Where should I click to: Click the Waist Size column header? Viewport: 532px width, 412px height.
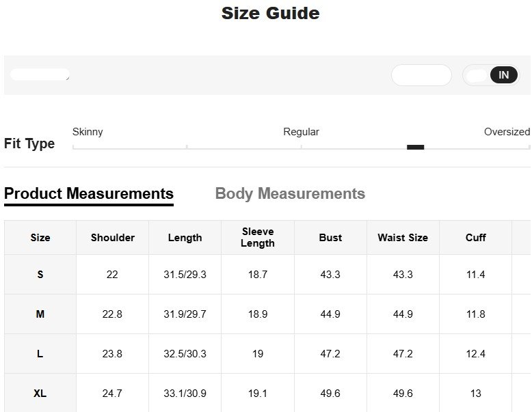pos(403,238)
